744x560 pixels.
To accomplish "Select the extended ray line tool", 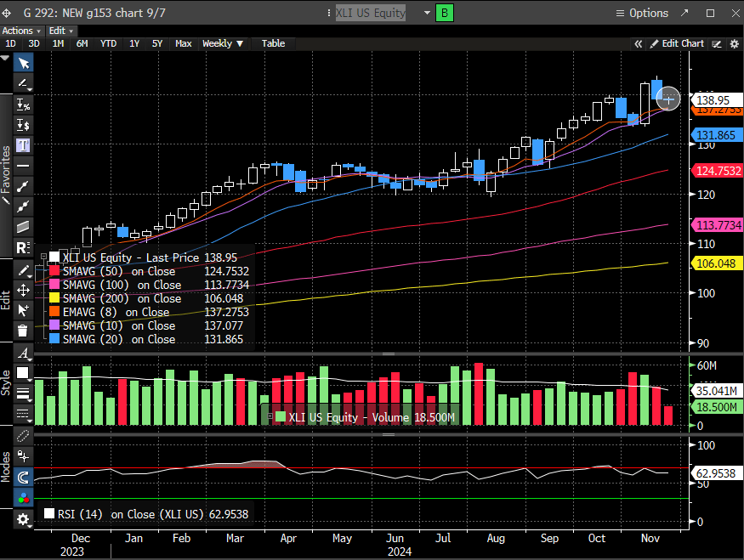I will tap(23, 206).
